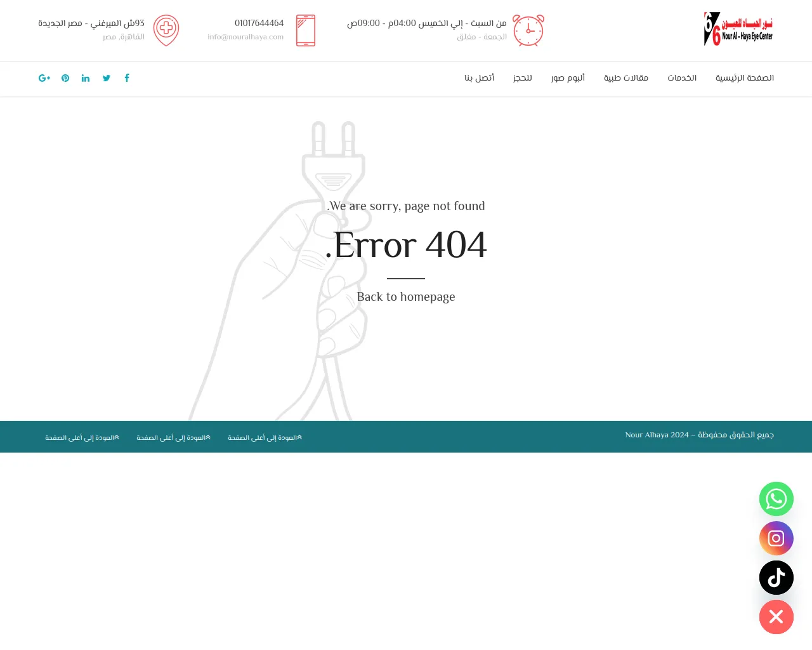
Task: Open the Twitter social icon
Action: [x=107, y=78]
